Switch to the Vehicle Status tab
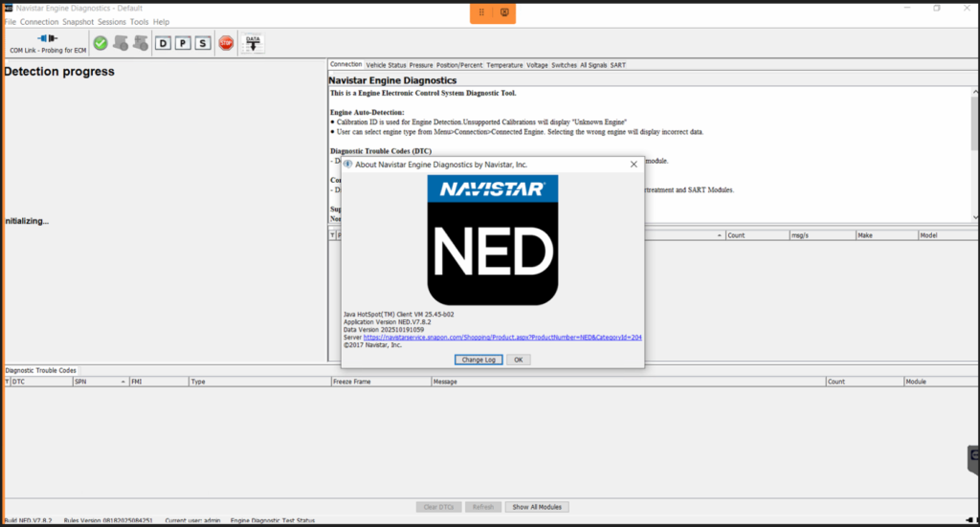Viewport: 980px width, 527px height. [386, 65]
